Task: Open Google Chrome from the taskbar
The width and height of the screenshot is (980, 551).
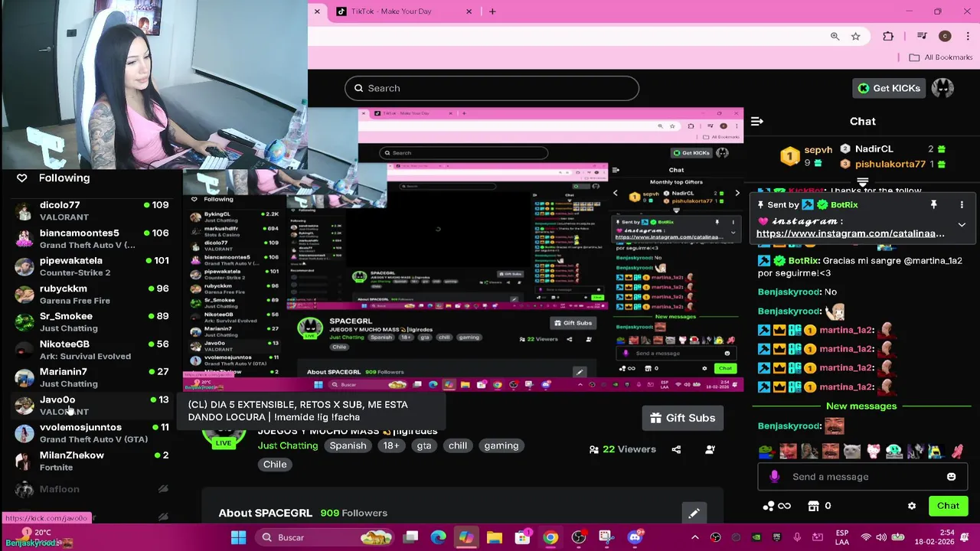Action: [x=550, y=537]
